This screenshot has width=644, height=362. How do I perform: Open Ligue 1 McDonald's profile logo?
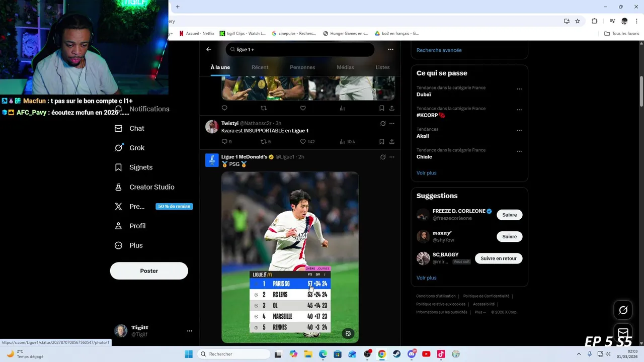212,160
